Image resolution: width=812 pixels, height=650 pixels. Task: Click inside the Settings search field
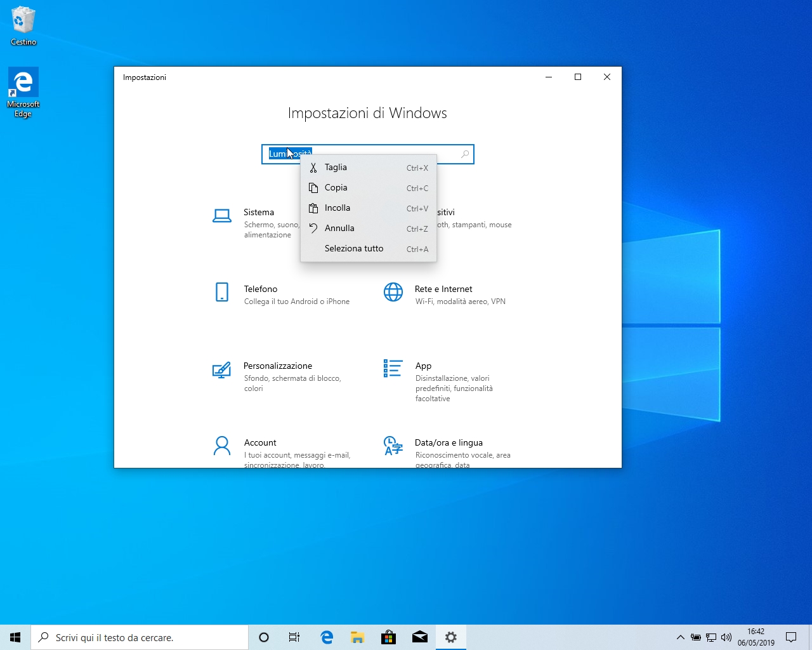(x=368, y=154)
